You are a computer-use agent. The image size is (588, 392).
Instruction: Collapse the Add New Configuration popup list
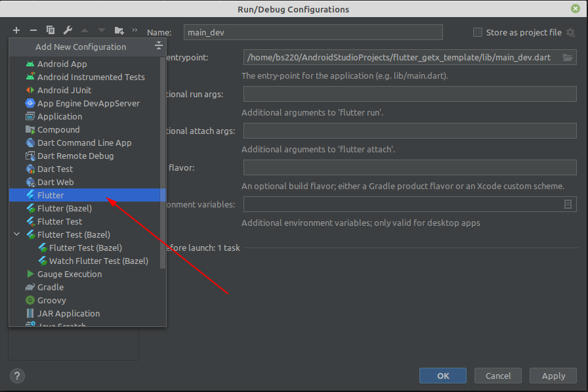159,46
